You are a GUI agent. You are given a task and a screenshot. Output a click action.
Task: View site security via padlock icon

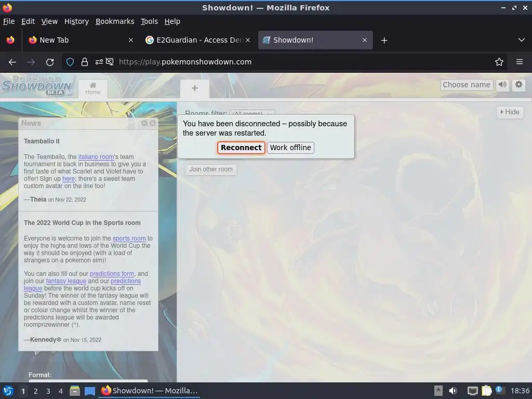coord(85,62)
